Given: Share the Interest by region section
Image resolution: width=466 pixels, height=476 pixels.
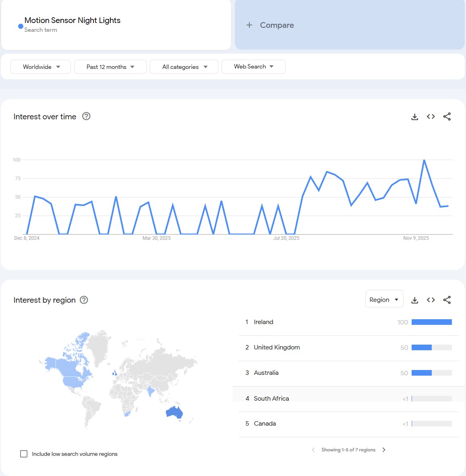Looking at the screenshot, I should (447, 300).
